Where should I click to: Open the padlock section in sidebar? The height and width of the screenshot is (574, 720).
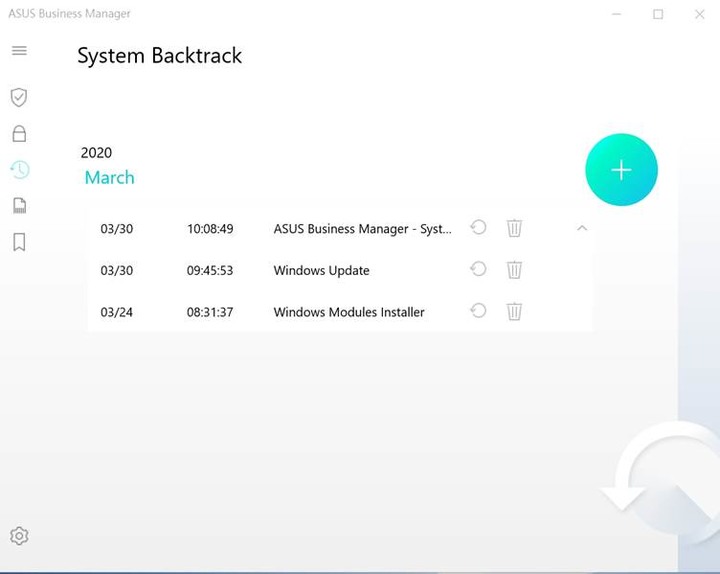pyautogui.click(x=19, y=134)
